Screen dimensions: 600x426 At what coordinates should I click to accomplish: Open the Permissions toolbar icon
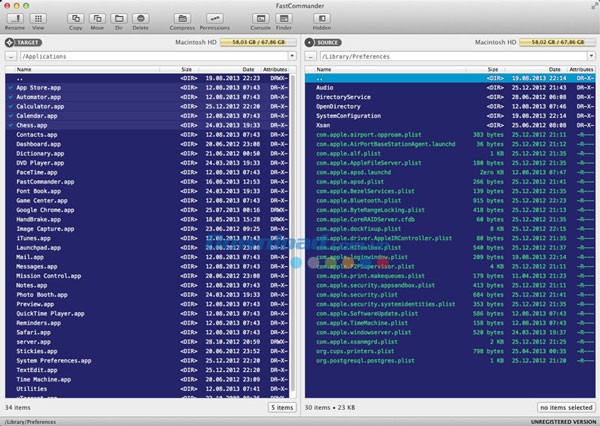coord(215,18)
